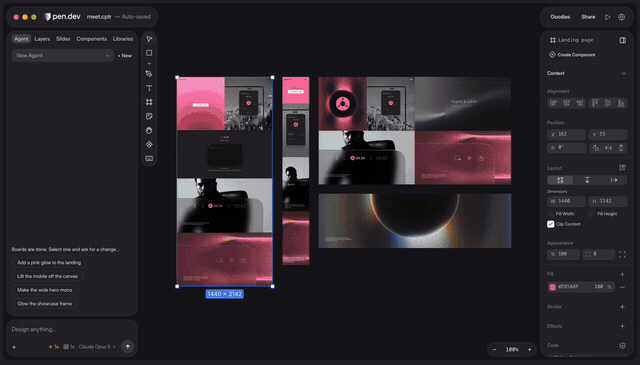Add a stroke with plus

click(x=622, y=307)
